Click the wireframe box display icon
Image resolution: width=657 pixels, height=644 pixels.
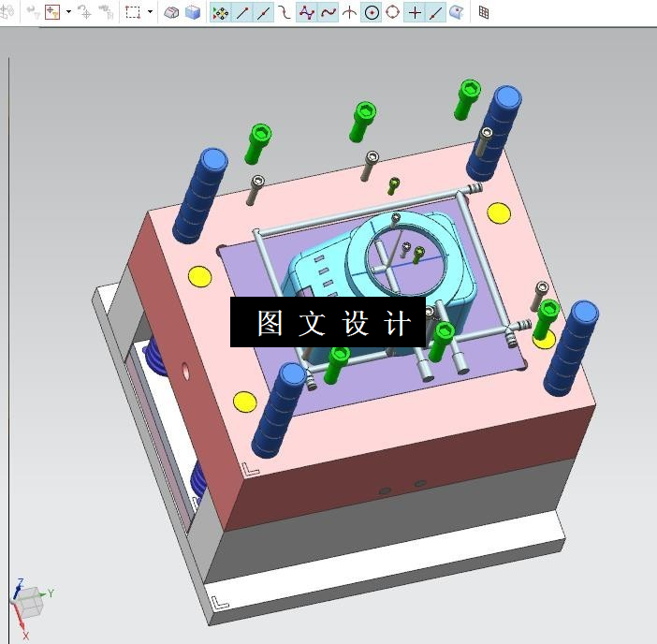(171, 12)
